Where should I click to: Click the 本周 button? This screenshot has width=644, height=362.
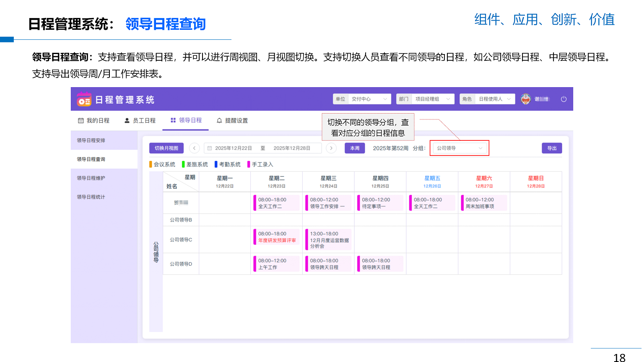355,148
